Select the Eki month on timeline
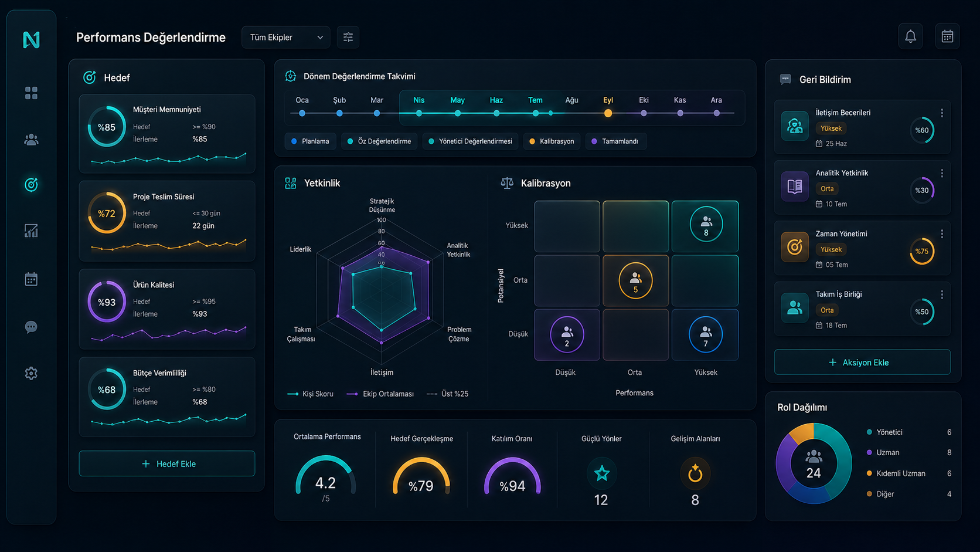The image size is (980, 552). tap(644, 100)
